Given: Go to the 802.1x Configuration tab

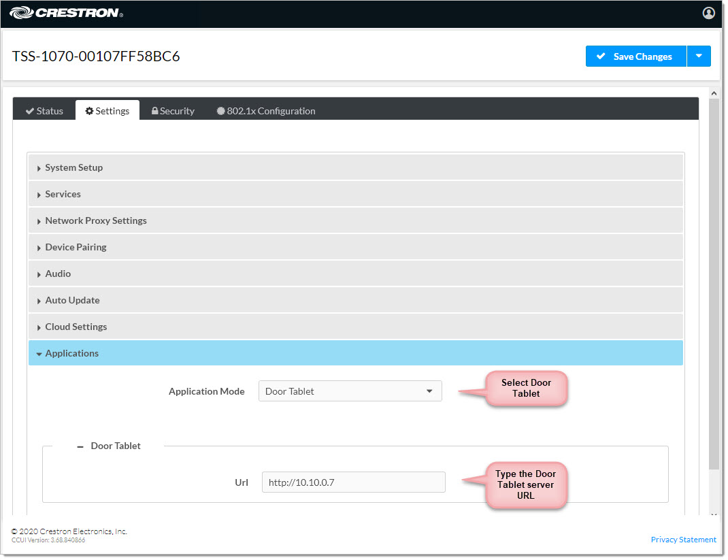Looking at the screenshot, I should coord(266,111).
